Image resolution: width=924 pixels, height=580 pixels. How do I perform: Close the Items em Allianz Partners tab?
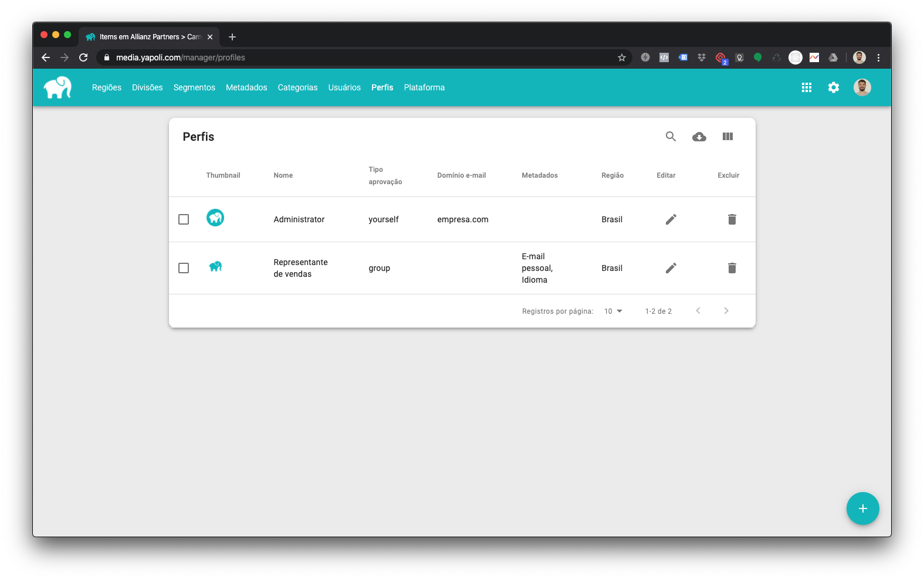click(210, 37)
